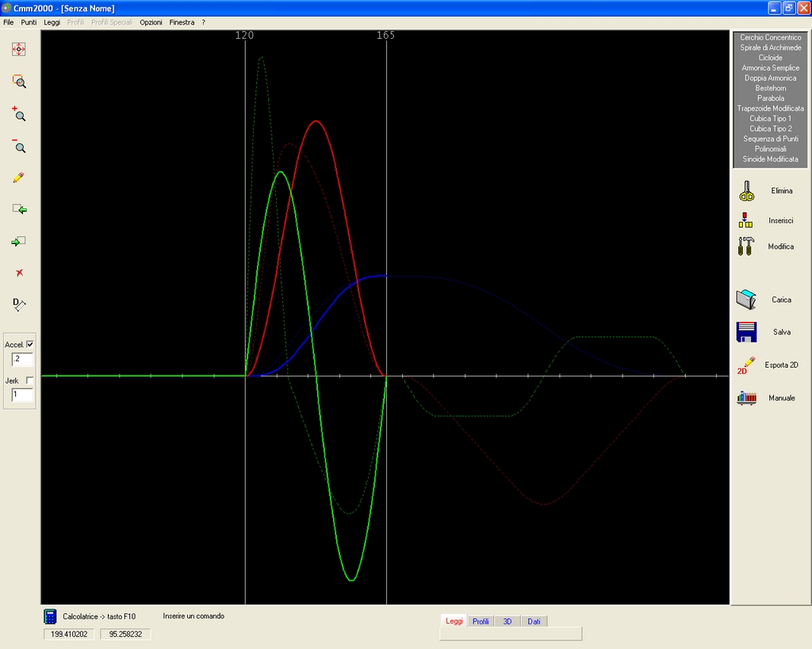Click the Modifica tools icon

(x=745, y=246)
